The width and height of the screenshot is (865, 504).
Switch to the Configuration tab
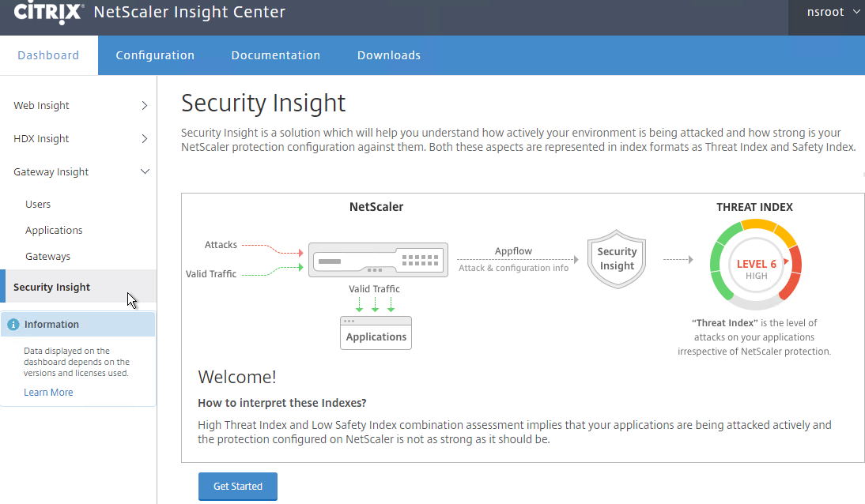tap(155, 55)
